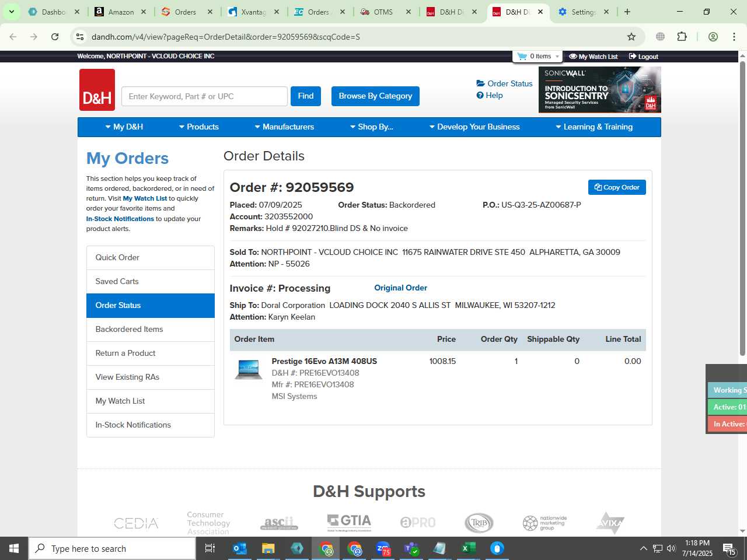Reload the page

pyautogui.click(x=55, y=37)
